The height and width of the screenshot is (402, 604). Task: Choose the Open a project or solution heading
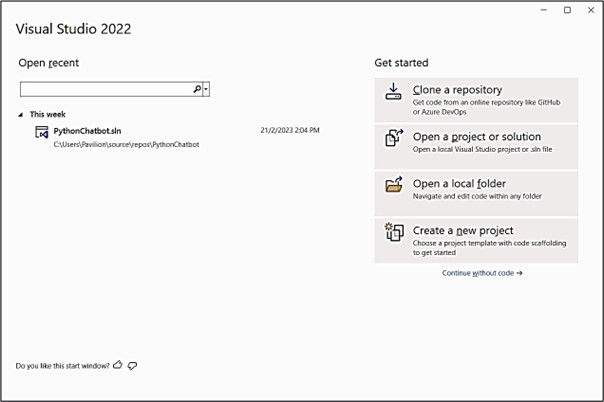[x=476, y=137]
